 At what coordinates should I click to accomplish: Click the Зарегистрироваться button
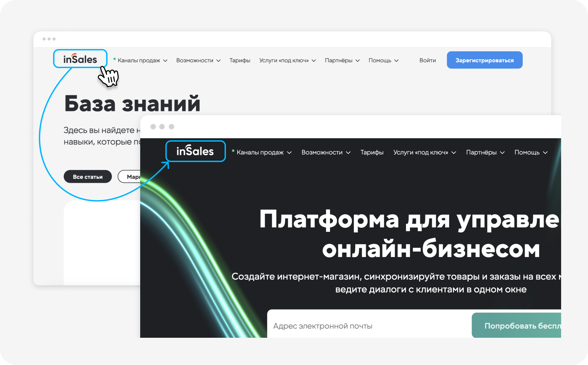485,60
